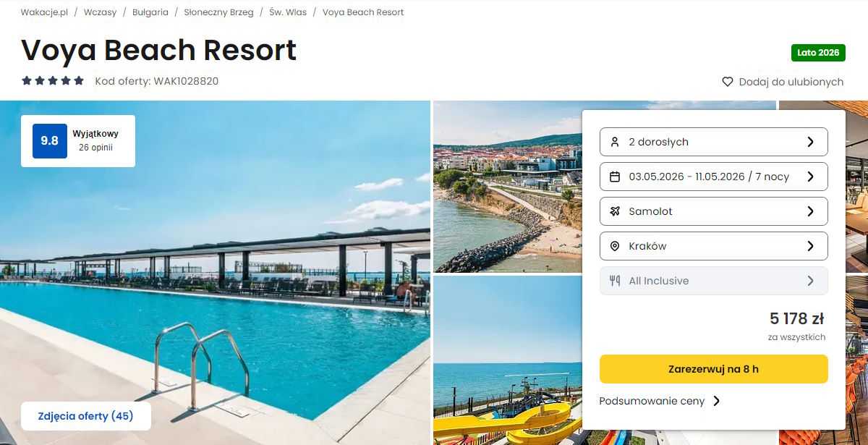The width and height of the screenshot is (868, 445).
Task: Expand the 2 dorosłych guest selector arrow
Action: click(810, 142)
